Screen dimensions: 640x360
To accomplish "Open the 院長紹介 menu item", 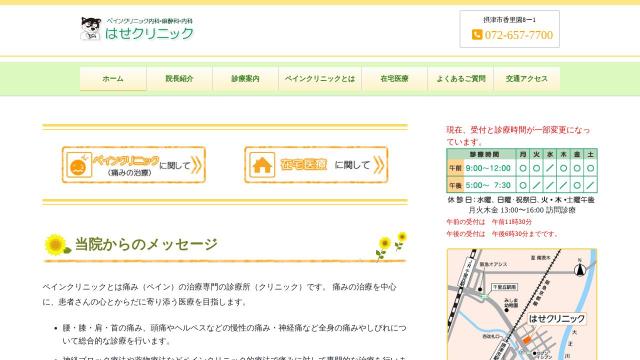I will [x=179, y=79].
